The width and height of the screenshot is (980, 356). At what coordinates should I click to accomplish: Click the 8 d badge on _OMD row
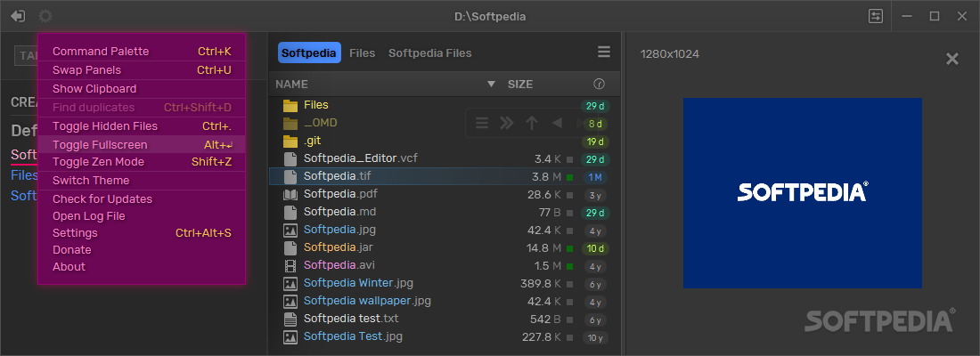pyautogui.click(x=595, y=124)
